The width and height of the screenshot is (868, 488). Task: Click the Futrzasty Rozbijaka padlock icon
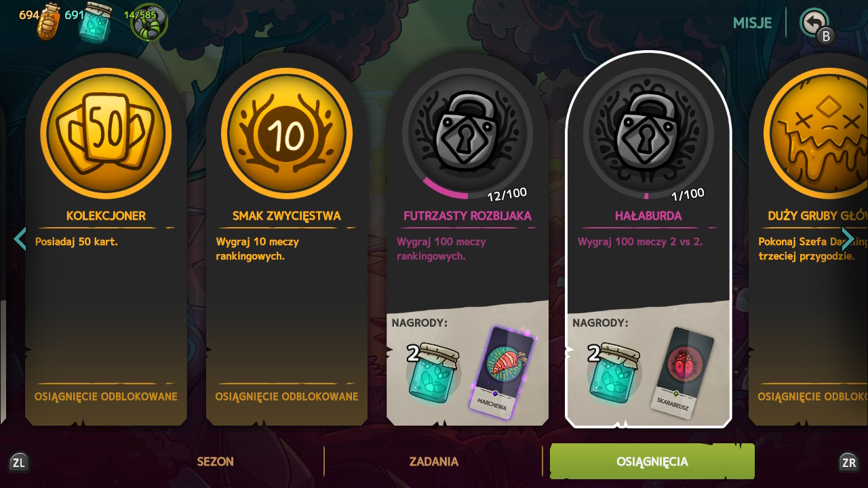[467, 131]
